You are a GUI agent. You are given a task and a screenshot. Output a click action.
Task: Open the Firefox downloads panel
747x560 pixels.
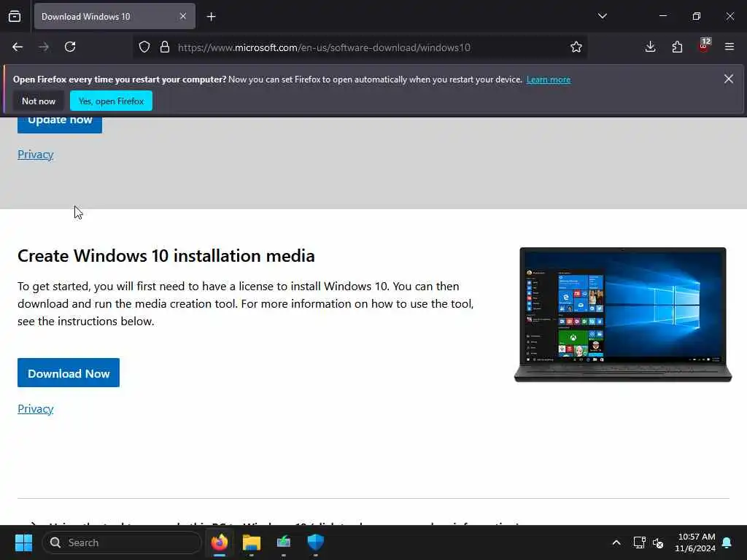point(650,47)
